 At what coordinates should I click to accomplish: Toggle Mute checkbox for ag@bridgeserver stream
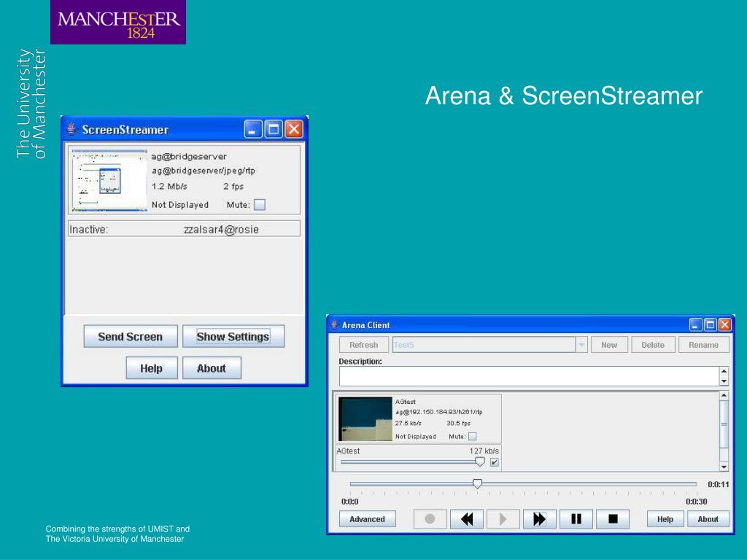click(x=260, y=205)
